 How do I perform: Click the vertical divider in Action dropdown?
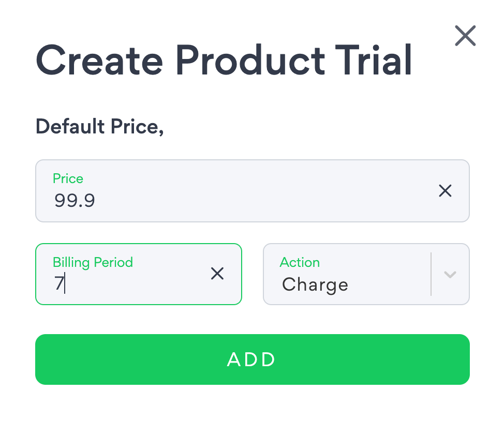coord(431,274)
